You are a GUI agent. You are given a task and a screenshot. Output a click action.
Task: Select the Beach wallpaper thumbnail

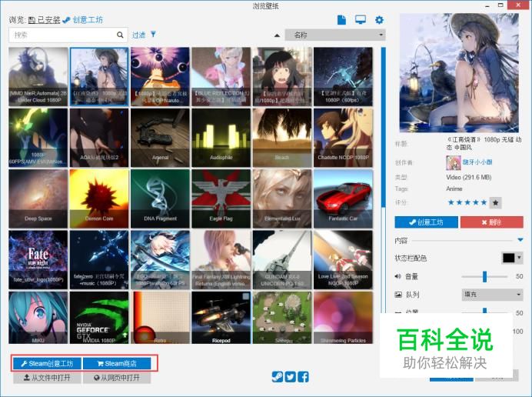[x=282, y=138]
